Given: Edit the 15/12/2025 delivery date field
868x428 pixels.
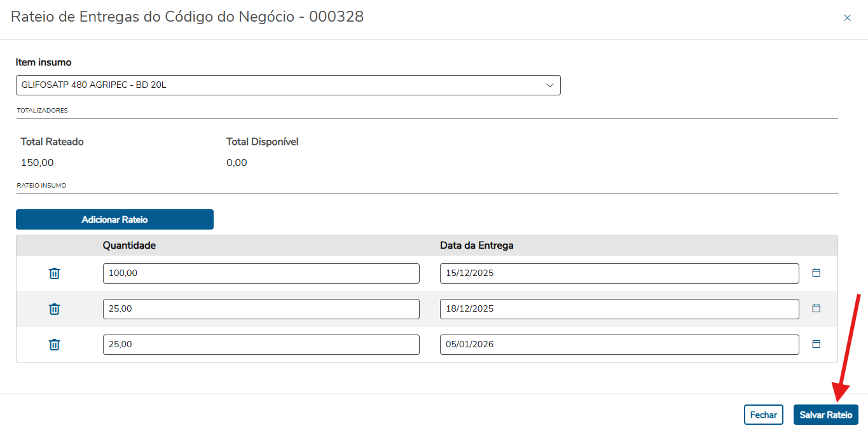Looking at the screenshot, I should [619, 273].
